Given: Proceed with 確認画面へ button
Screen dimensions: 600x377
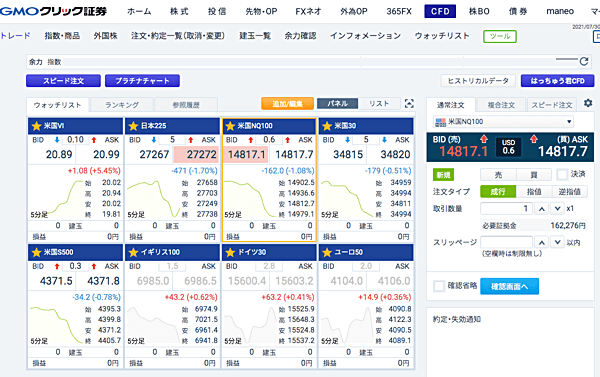Looking at the screenshot, I should pyautogui.click(x=509, y=286).
